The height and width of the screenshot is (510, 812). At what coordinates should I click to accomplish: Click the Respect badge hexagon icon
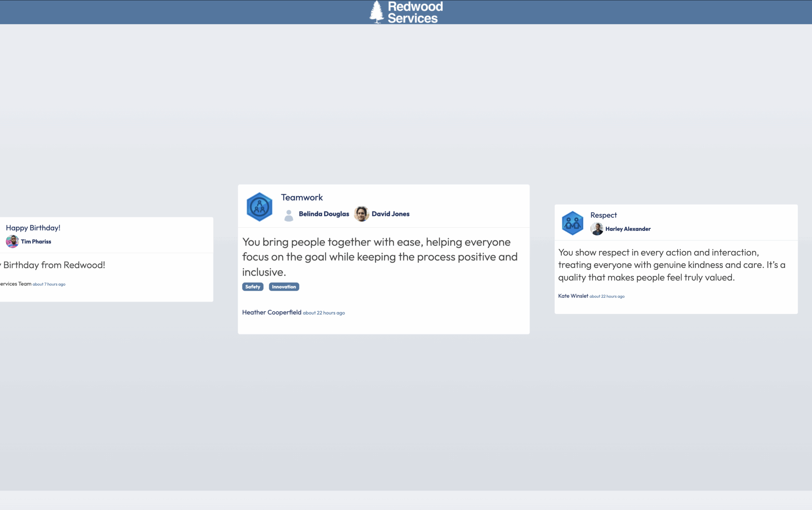click(572, 222)
